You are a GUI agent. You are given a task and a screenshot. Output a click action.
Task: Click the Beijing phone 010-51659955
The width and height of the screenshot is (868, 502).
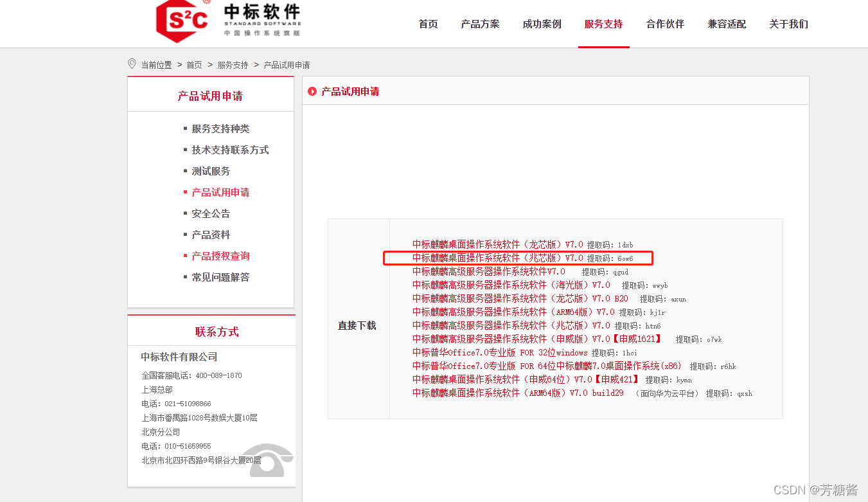point(188,446)
